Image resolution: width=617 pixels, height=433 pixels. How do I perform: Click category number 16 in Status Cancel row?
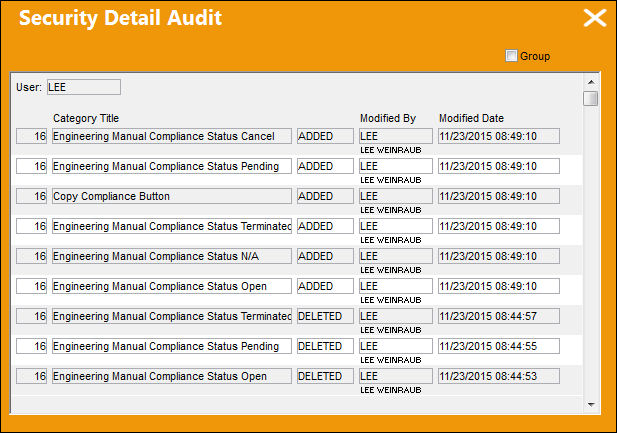point(31,136)
